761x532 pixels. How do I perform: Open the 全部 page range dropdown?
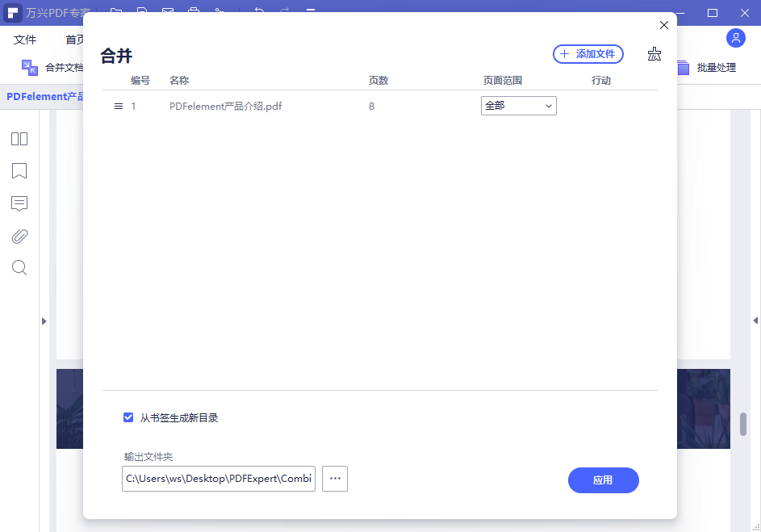pyautogui.click(x=518, y=106)
